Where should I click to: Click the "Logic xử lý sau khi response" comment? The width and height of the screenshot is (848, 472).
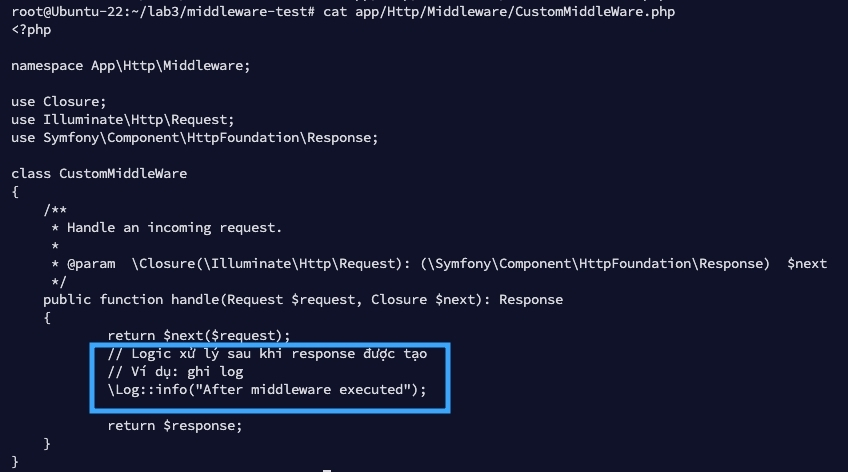(x=267, y=354)
